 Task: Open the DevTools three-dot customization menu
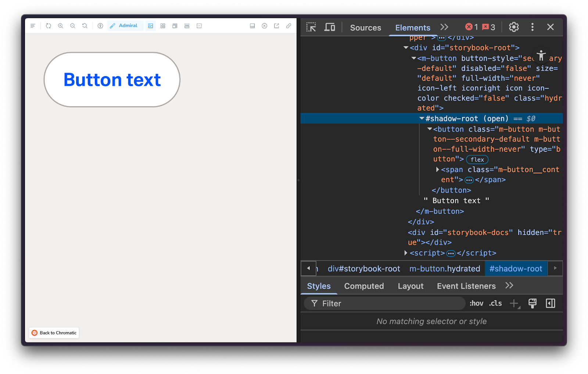tap(532, 27)
